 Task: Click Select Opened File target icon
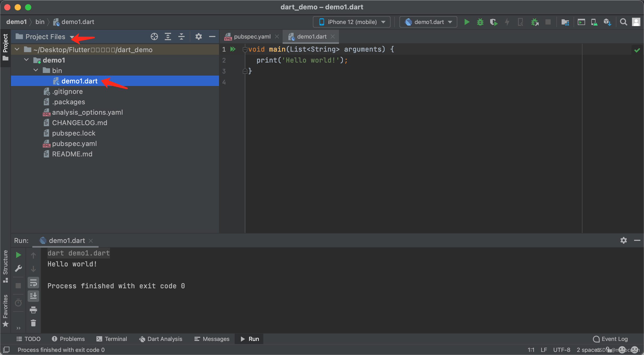tap(154, 36)
